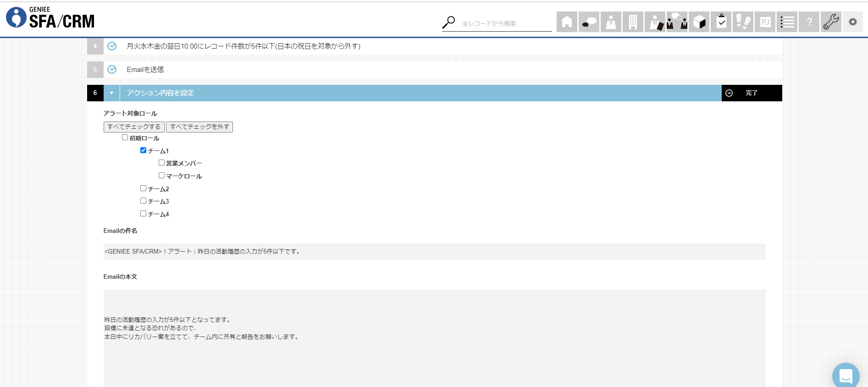Open the clipboard checkmark tasks icon
Screen dimensions: 868x387
pyautogui.click(x=721, y=22)
